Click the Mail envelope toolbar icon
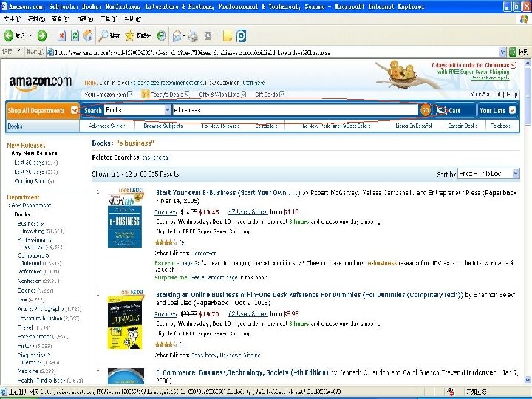This screenshot has height=399, width=532. click(177, 35)
